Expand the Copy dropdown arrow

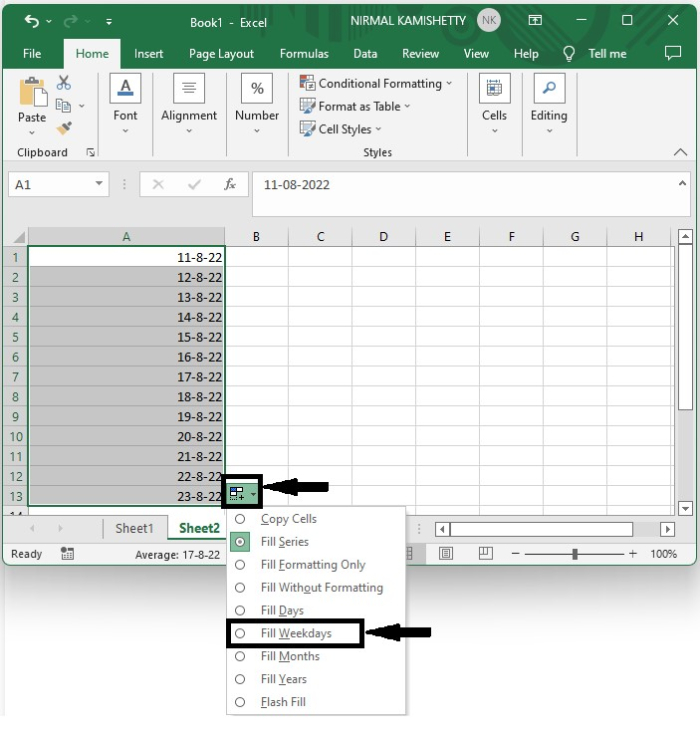coord(82,106)
